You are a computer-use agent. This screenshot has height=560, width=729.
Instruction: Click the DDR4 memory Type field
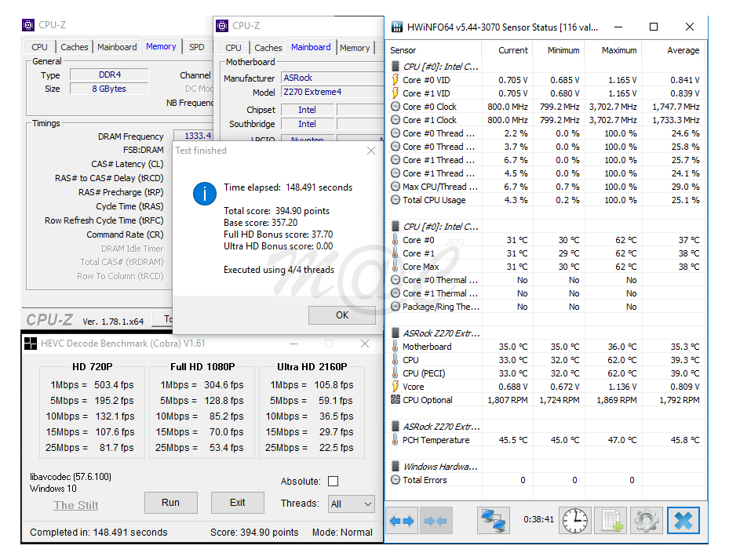point(109,75)
